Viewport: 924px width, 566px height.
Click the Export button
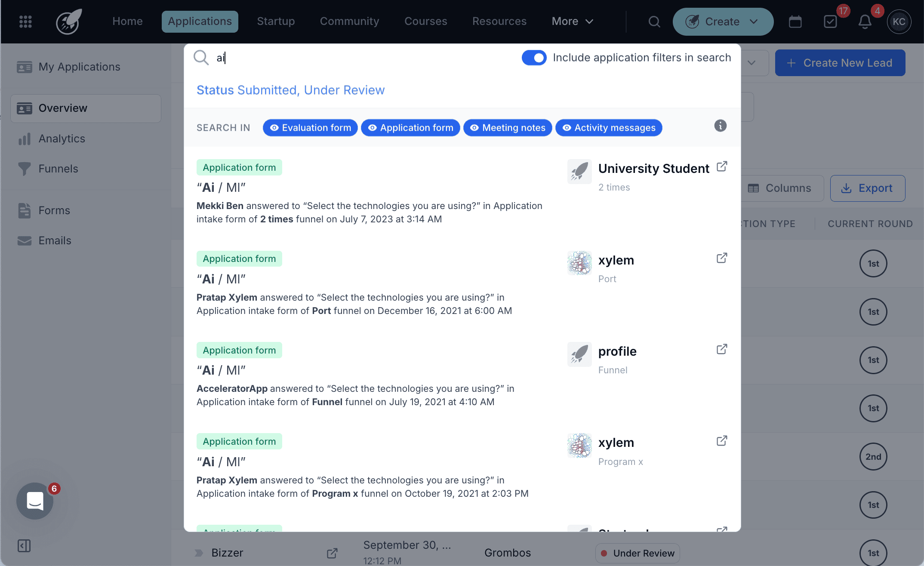(x=867, y=188)
